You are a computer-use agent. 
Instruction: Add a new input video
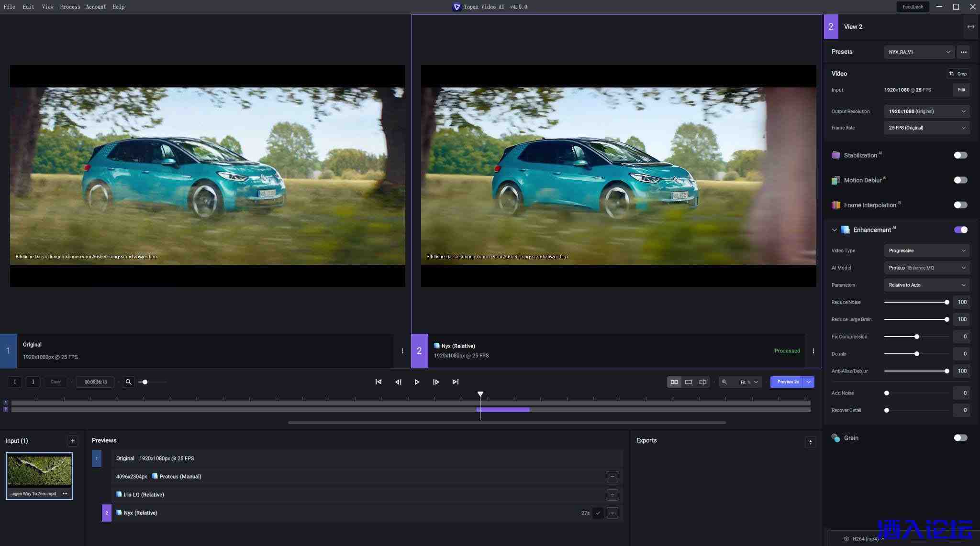tap(73, 441)
